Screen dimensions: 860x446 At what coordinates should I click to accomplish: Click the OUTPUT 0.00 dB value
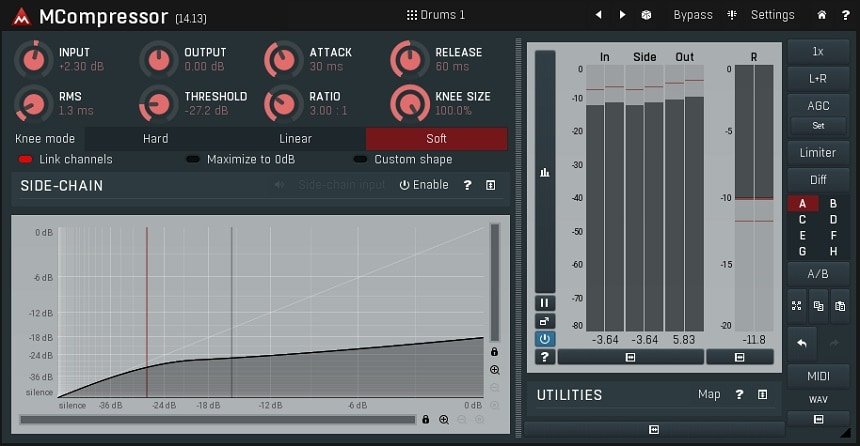click(x=204, y=66)
